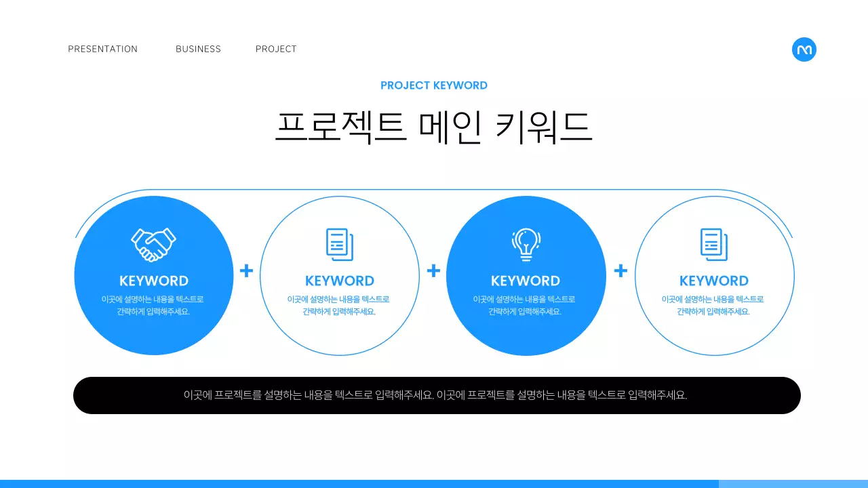Click the KEYWORD heading in the third circle
This screenshot has width=868, height=488.
[x=527, y=280]
